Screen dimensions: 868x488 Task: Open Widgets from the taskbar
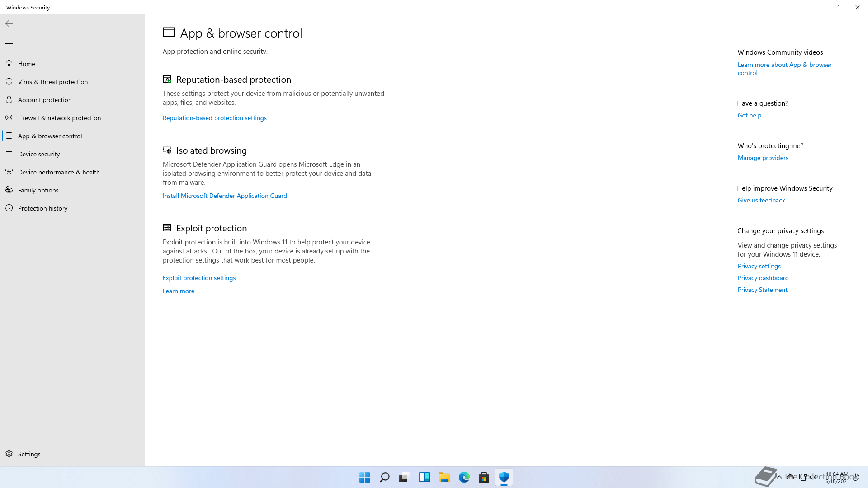coord(425,477)
